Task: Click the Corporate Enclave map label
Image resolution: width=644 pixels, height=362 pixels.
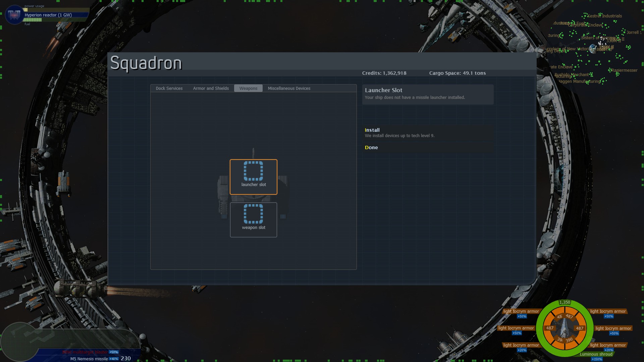Action: click(x=585, y=25)
